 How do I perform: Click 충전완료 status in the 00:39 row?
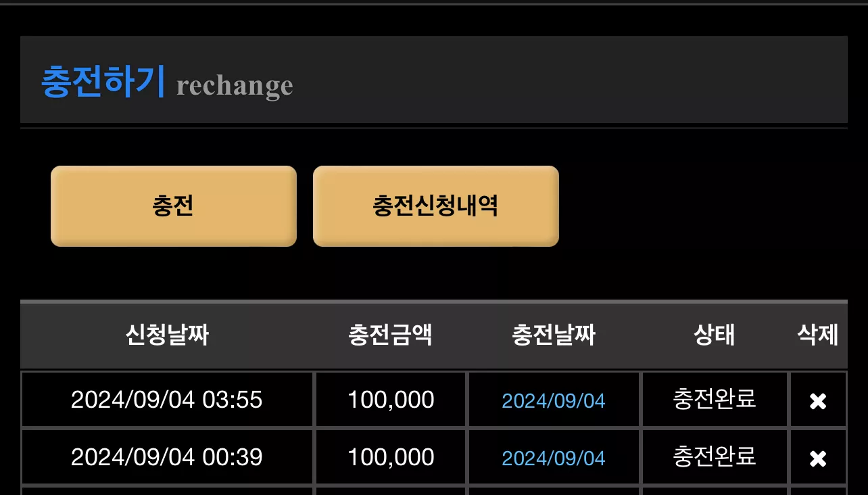coord(715,456)
